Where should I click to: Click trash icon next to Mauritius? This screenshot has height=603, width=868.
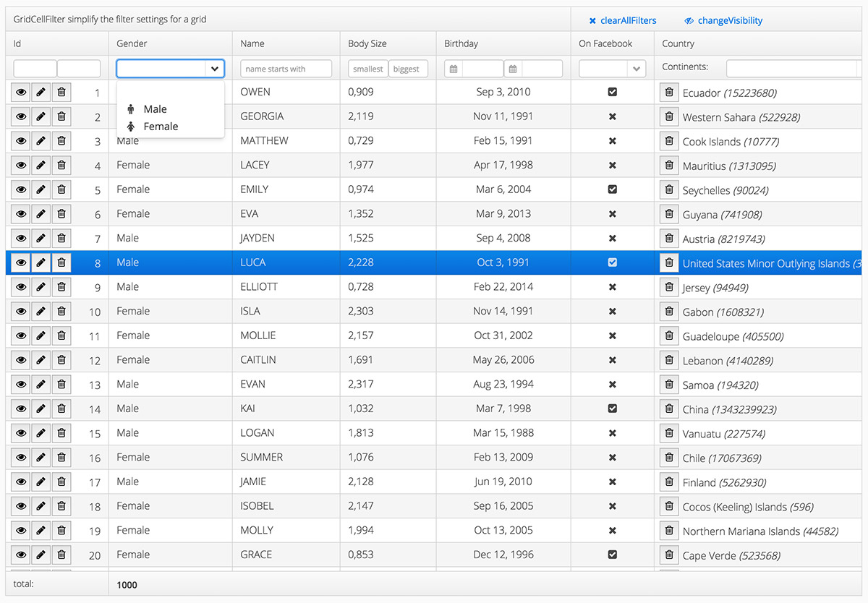669,166
